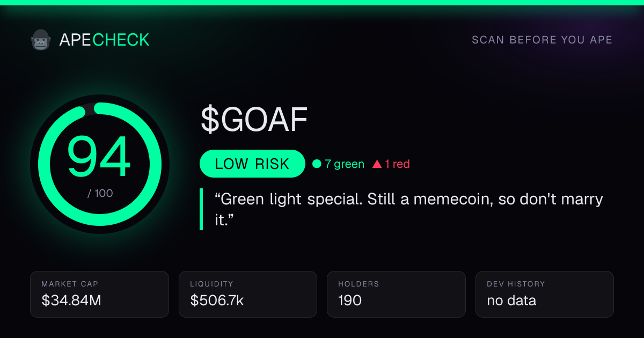Open the 1 red flag count
This screenshot has width=644, height=338.
click(x=397, y=164)
